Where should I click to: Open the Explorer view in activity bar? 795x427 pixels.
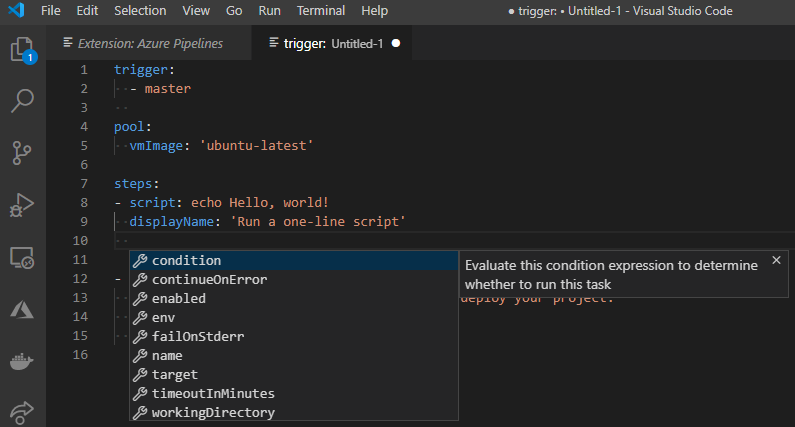coord(22,50)
